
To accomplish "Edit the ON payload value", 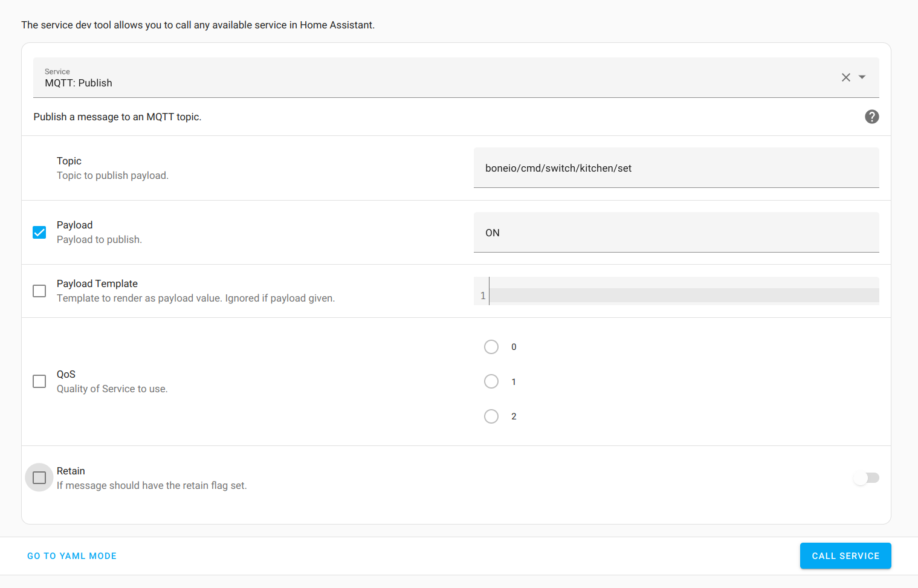I will [676, 232].
